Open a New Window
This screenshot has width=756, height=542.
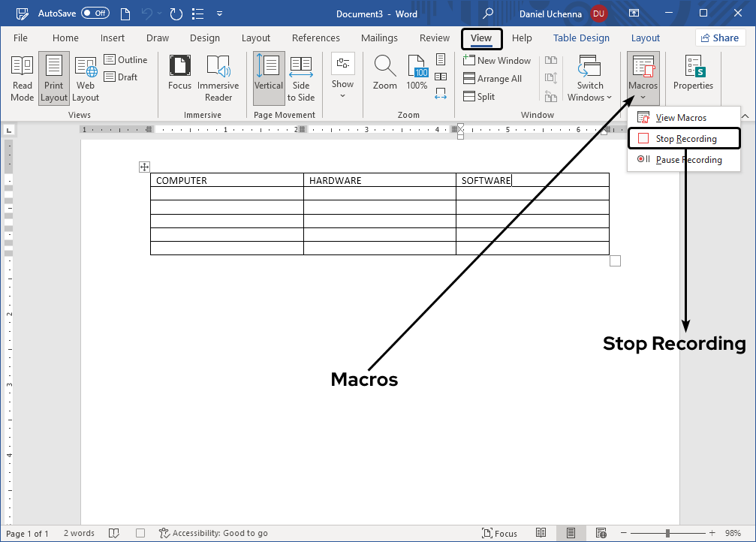pyautogui.click(x=497, y=60)
